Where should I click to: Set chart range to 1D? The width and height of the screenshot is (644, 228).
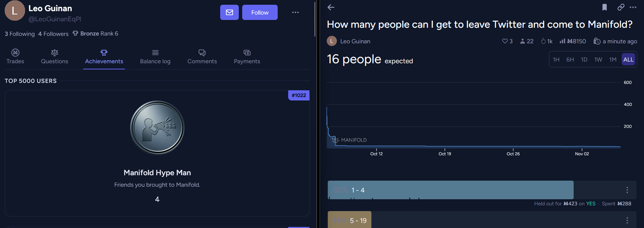coord(584,60)
